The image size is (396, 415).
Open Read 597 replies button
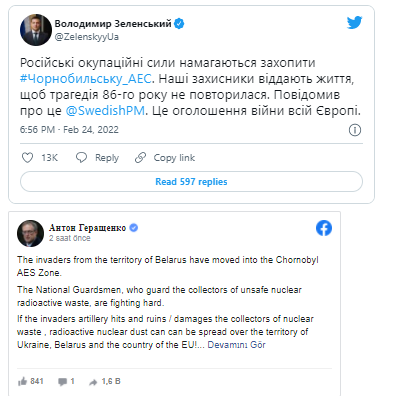[191, 182]
